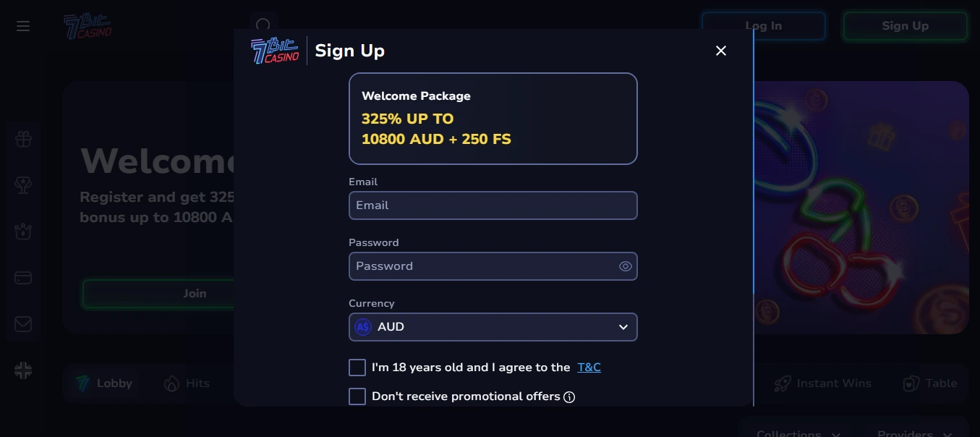This screenshot has height=437, width=980.
Task: Open the hamburger navigation menu
Action: click(23, 25)
